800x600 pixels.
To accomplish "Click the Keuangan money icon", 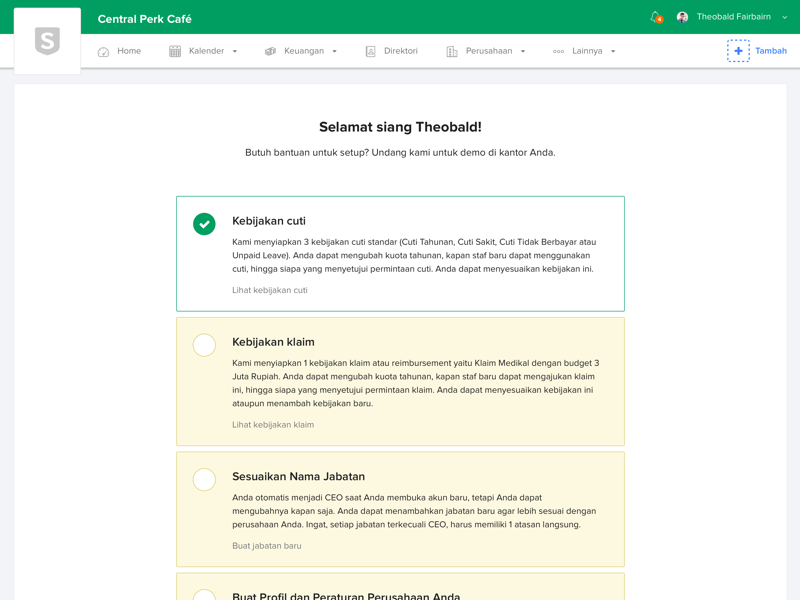I will click(270, 51).
